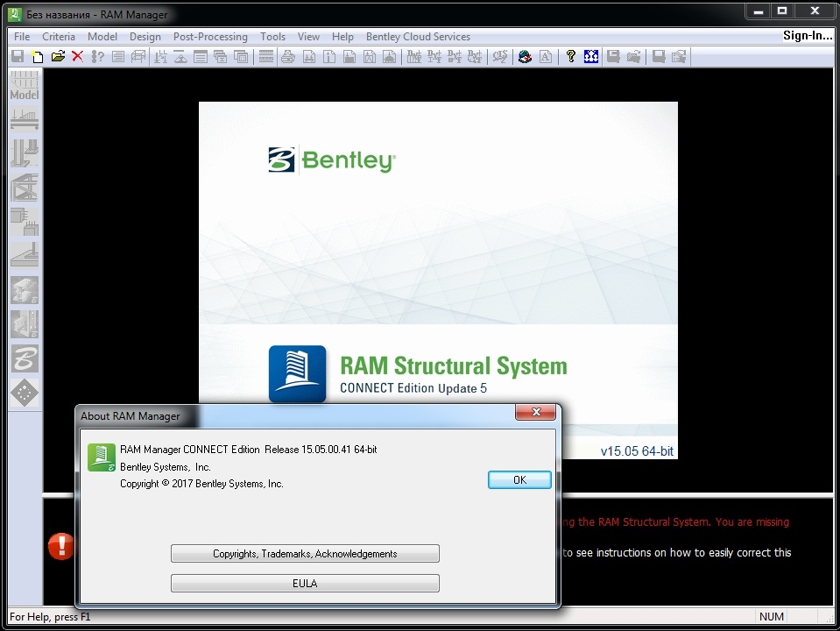Click the globe with checkmark toolbar icon

(x=525, y=56)
